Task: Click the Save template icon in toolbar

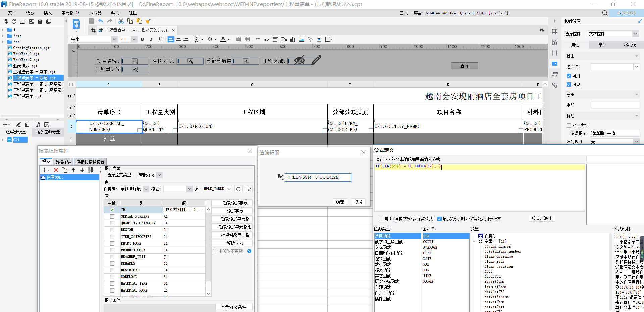Action: point(92,21)
